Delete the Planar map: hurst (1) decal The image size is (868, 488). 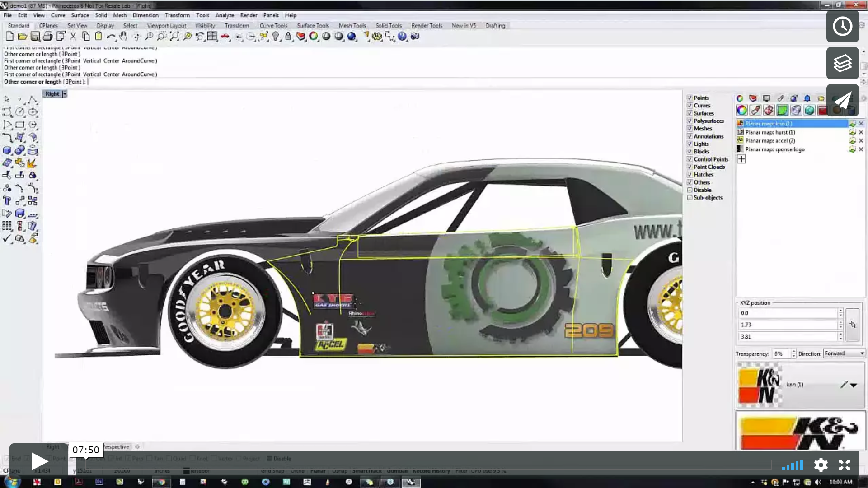[x=861, y=132]
